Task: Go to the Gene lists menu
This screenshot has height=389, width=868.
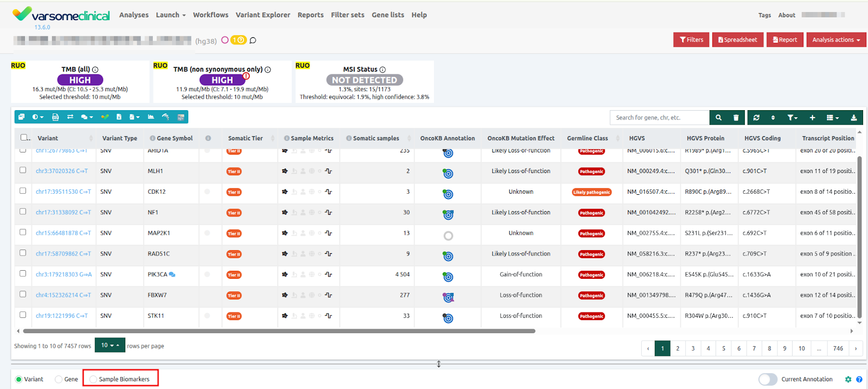Action: coord(387,15)
